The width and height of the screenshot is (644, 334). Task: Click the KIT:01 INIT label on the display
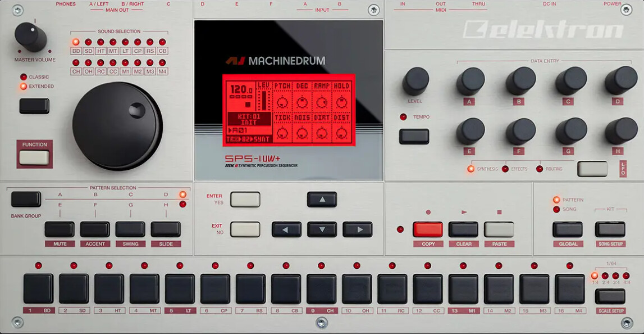tap(249, 119)
